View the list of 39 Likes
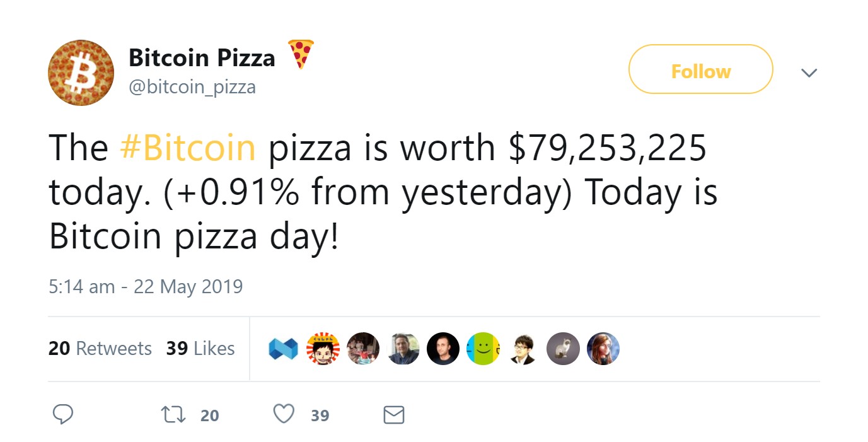This screenshot has width=868, height=442. coord(200,349)
